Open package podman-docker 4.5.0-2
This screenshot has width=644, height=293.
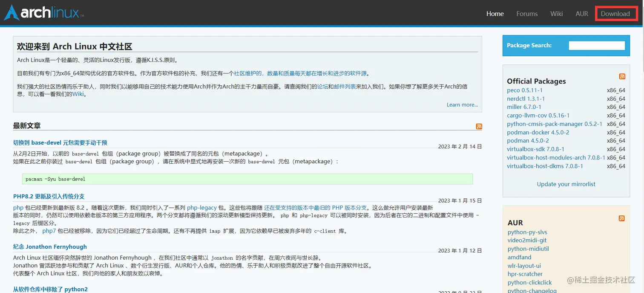pyautogui.click(x=538, y=132)
